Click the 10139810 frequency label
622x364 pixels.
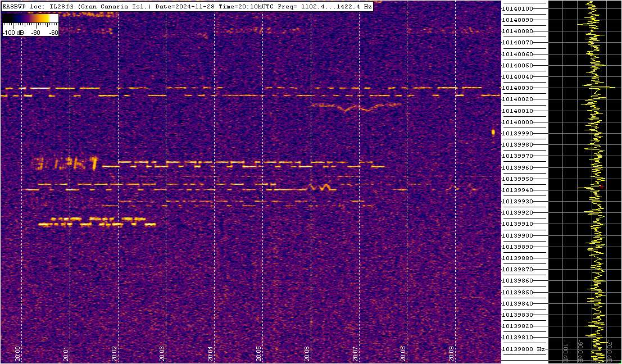click(x=517, y=338)
